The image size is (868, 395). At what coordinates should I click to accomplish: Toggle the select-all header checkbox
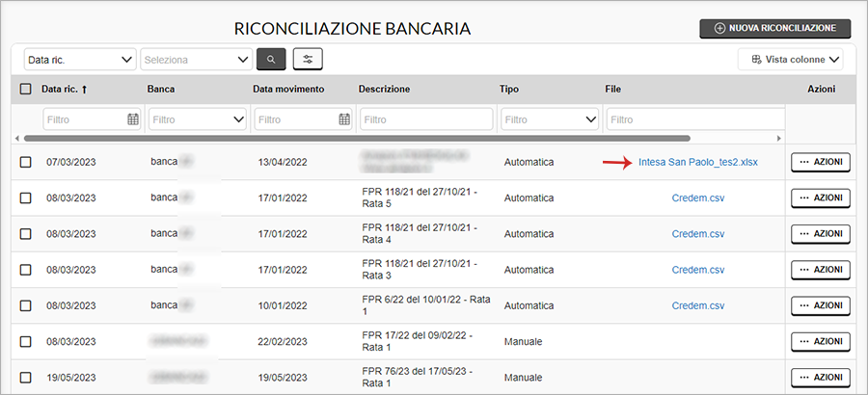[x=25, y=90]
